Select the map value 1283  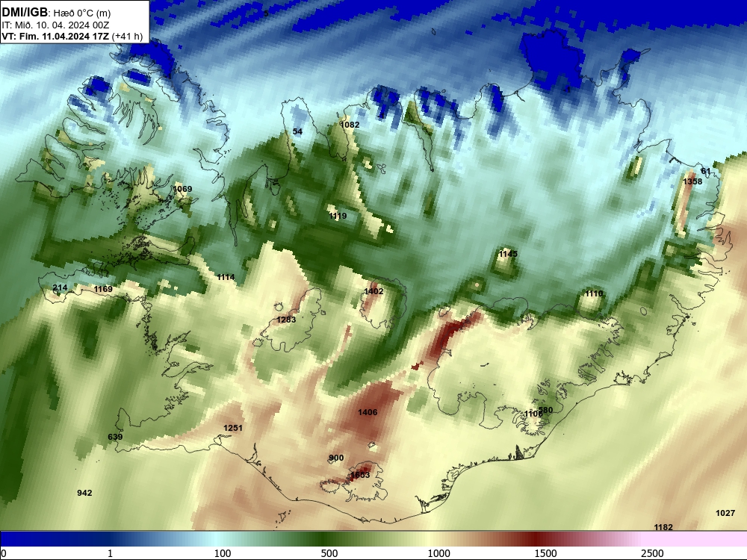286,320
